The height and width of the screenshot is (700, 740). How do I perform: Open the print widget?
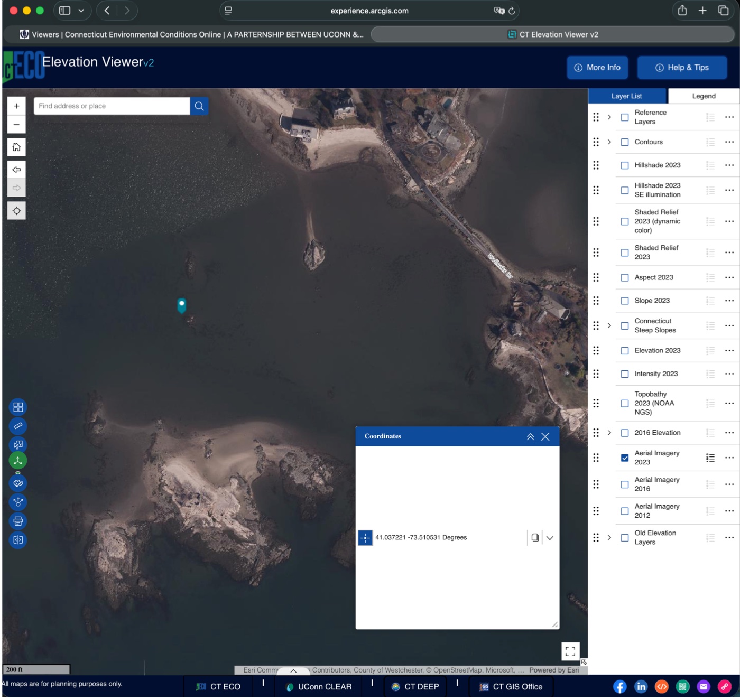pos(18,521)
